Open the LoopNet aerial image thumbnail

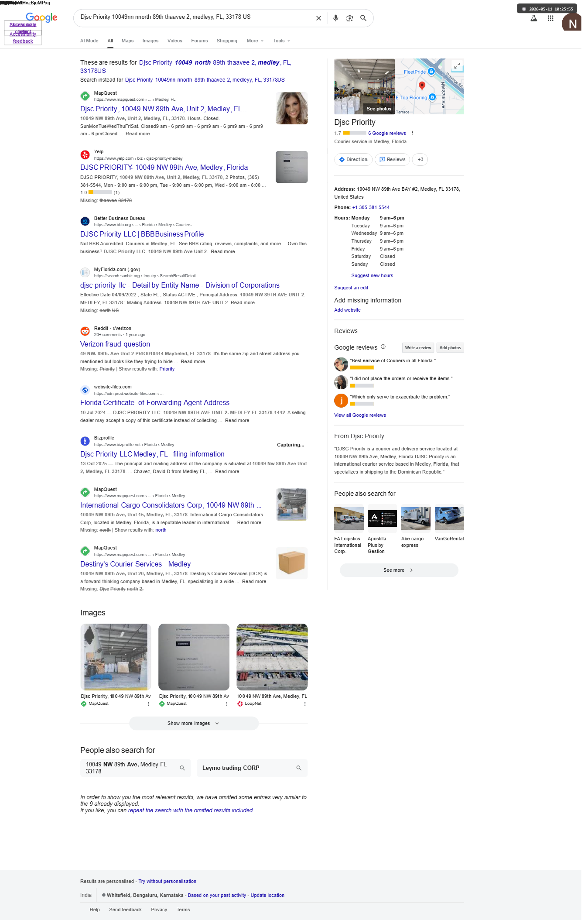[x=272, y=657]
